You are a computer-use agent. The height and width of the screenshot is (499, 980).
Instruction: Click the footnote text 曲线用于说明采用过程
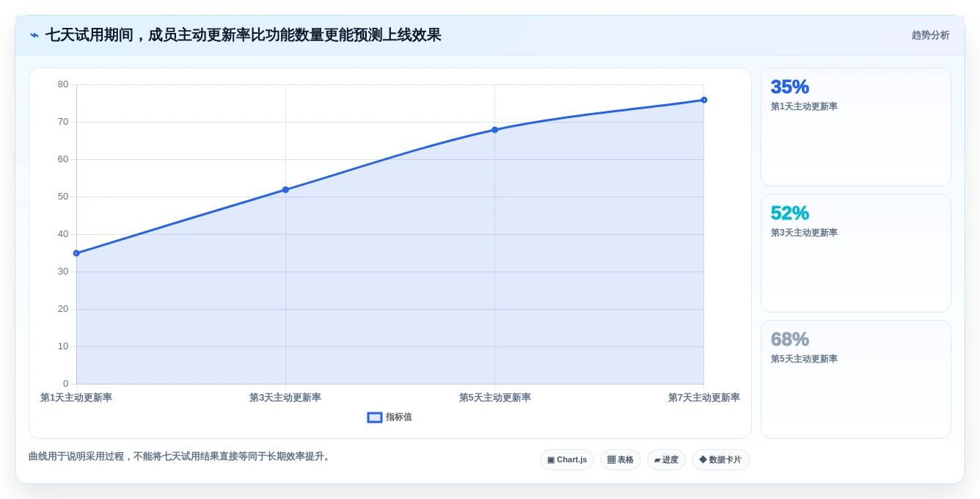pyautogui.click(x=180, y=456)
